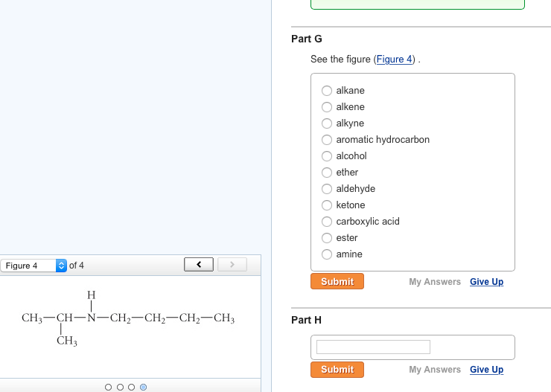Select the third figure pagination dot
This screenshot has width=551, height=392.
tap(132, 387)
